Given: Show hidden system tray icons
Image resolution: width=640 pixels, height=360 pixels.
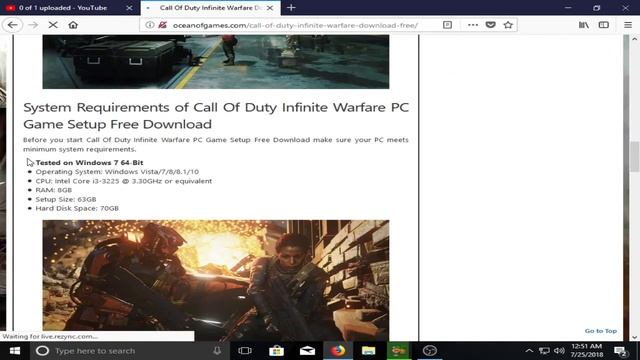Looking at the screenshot, I should tap(529, 351).
